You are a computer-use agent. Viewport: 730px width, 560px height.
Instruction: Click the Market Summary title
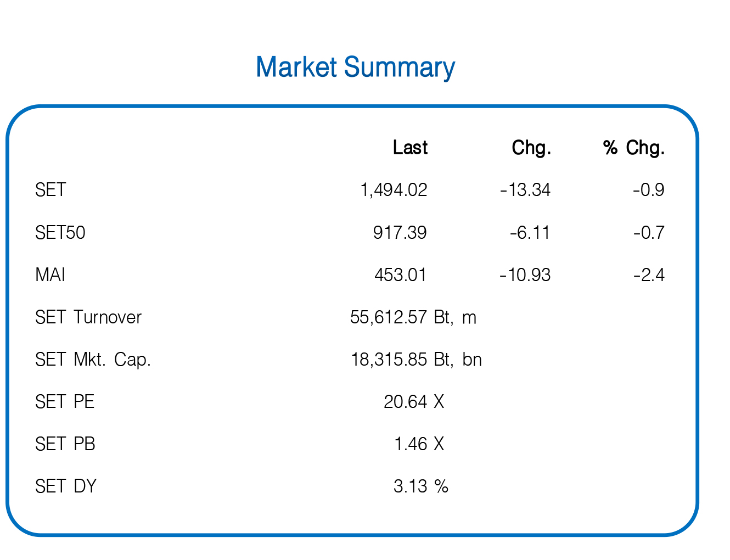tap(355, 68)
